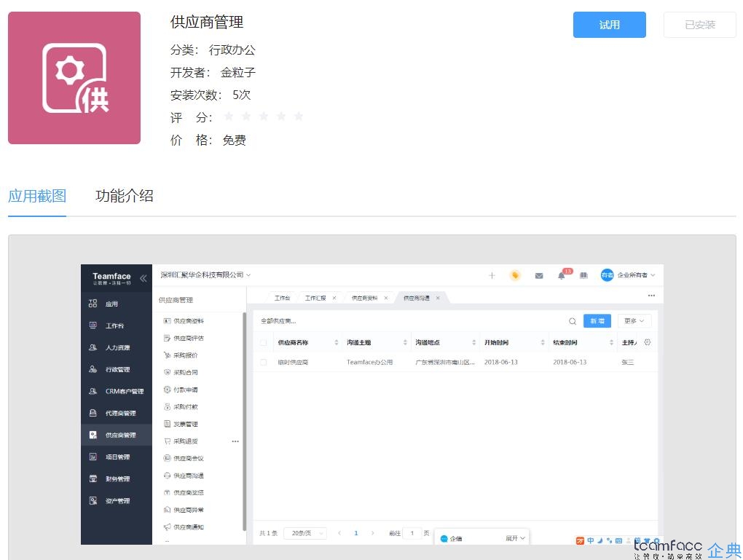The width and height of the screenshot is (743, 560).
Task: Click the 前往 page number input
Action: (x=412, y=533)
